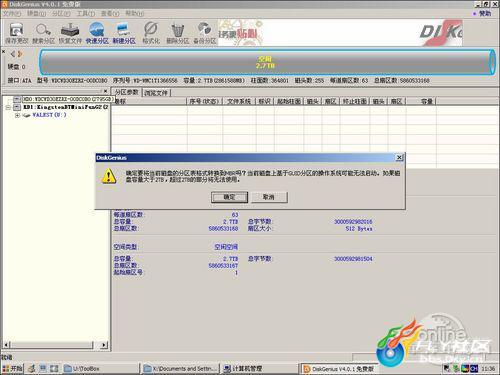
Task: Switch to X:\Documents and Settings taskbar window
Action: click(x=181, y=369)
